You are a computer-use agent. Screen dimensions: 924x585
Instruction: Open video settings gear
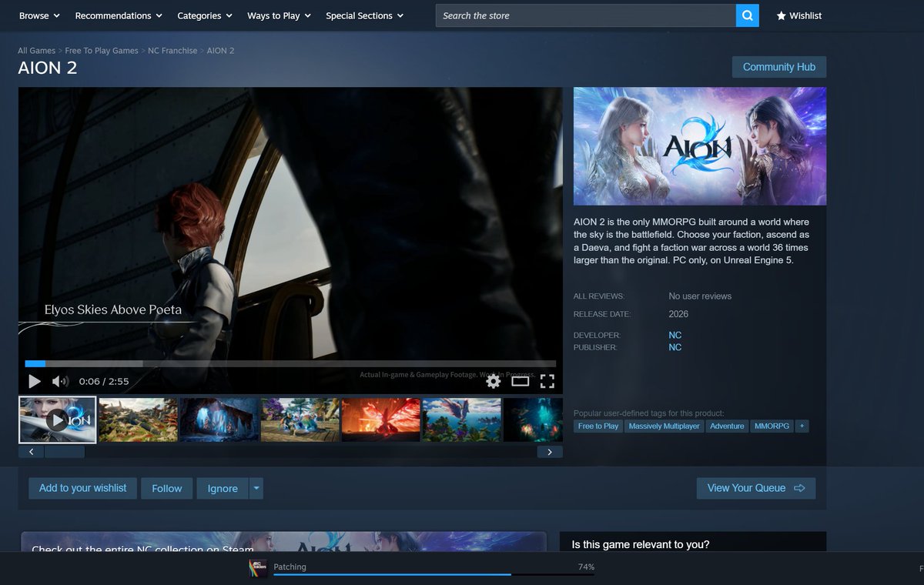click(x=494, y=381)
